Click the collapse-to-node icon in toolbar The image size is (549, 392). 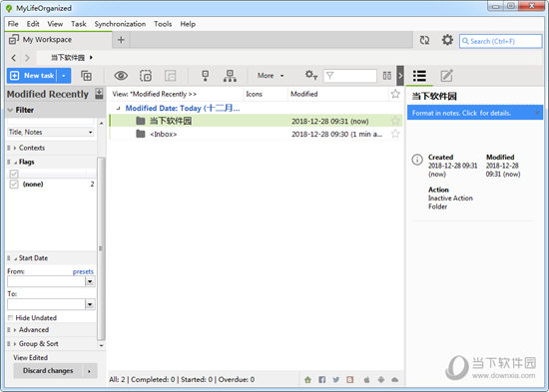point(206,76)
